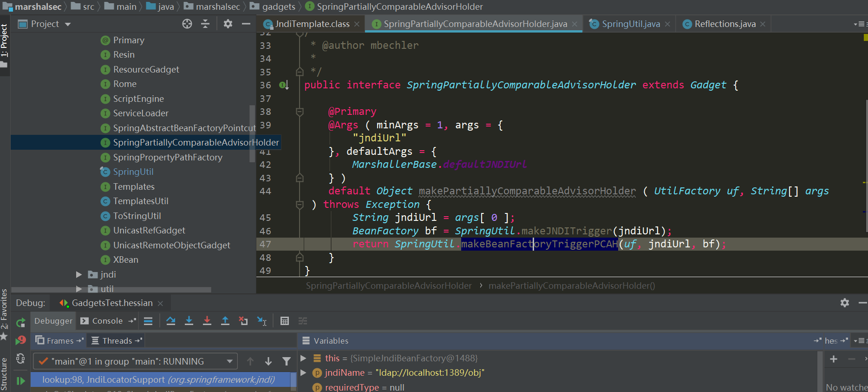
Task: Switch to the SpringUtil.java editor tab
Action: [630, 24]
